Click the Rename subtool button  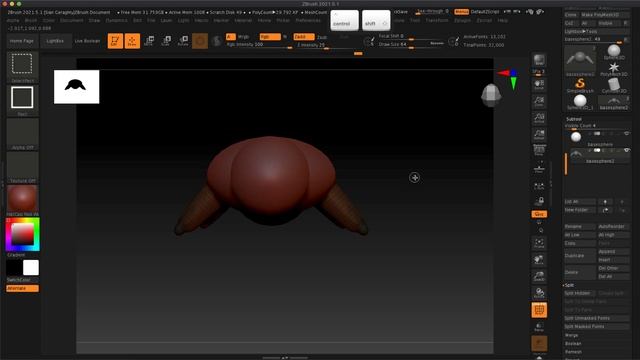point(580,227)
